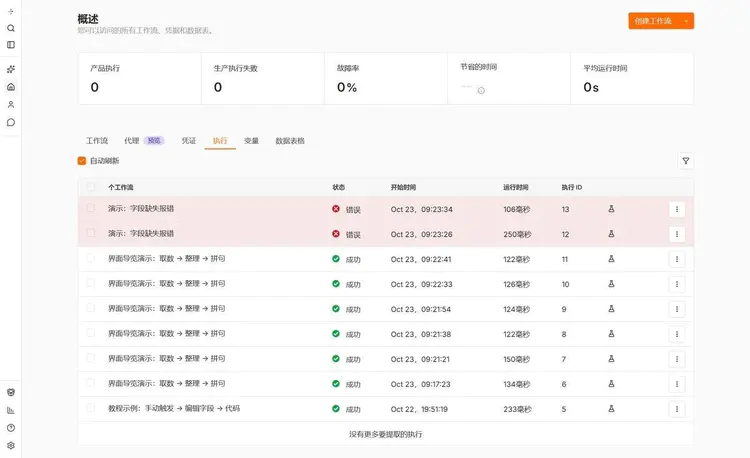The height and width of the screenshot is (458, 750).
Task: Click the info icon under 节省的时间
Action: (x=481, y=90)
